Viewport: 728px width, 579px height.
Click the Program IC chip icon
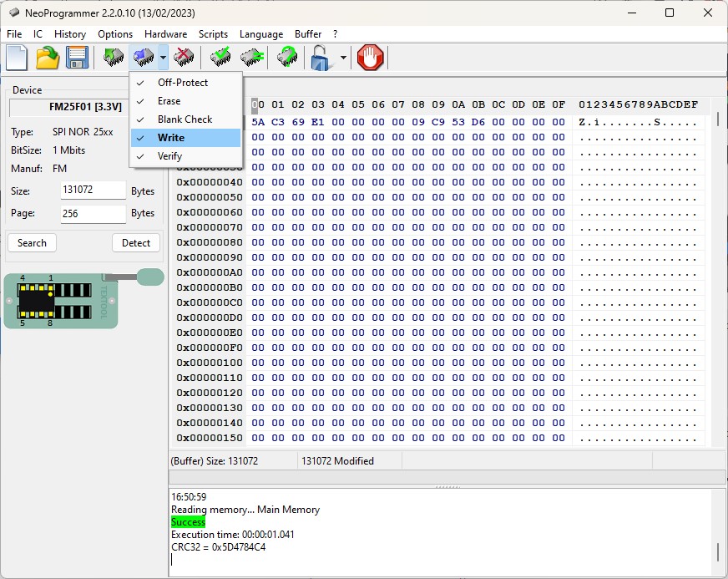tap(144, 58)
